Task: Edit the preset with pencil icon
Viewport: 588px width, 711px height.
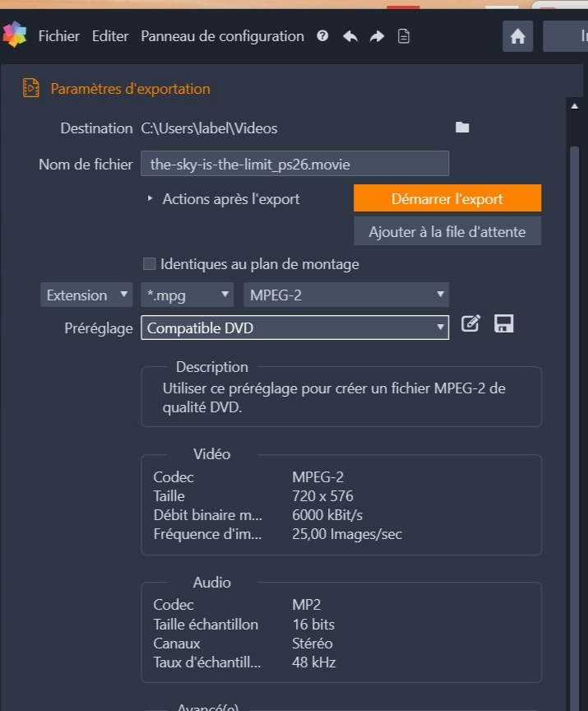Action: (470, 324)
